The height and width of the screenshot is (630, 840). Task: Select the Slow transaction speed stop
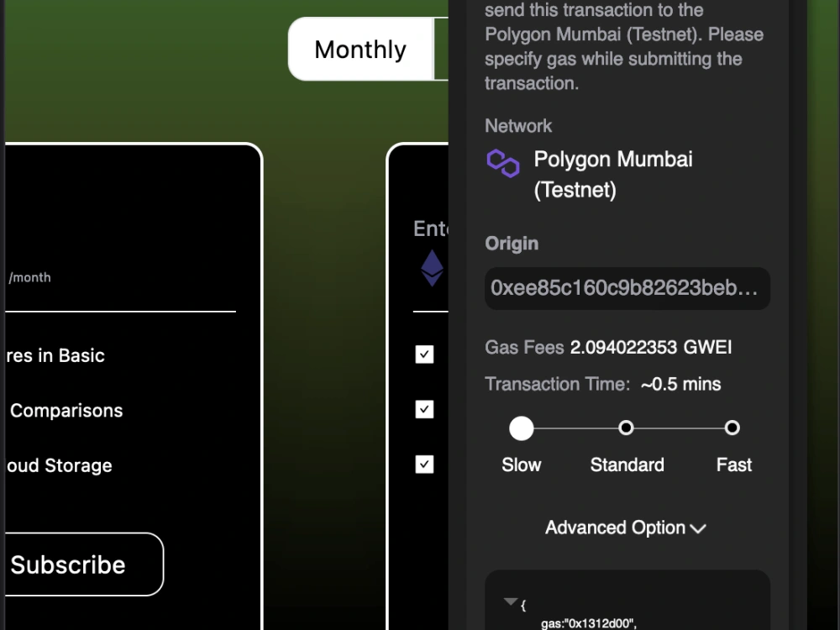522,428
